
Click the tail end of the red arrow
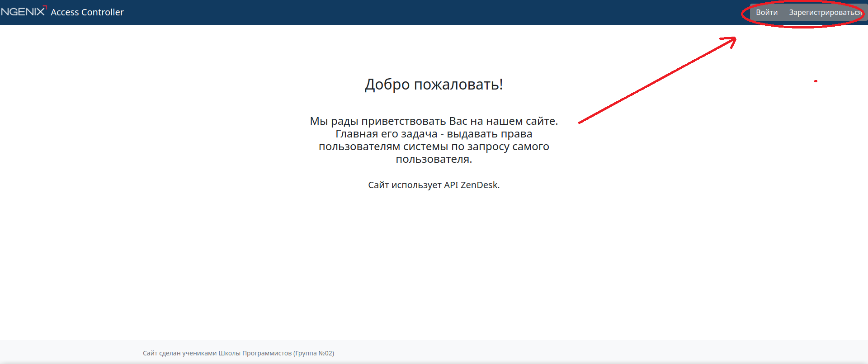coord(580,122)
